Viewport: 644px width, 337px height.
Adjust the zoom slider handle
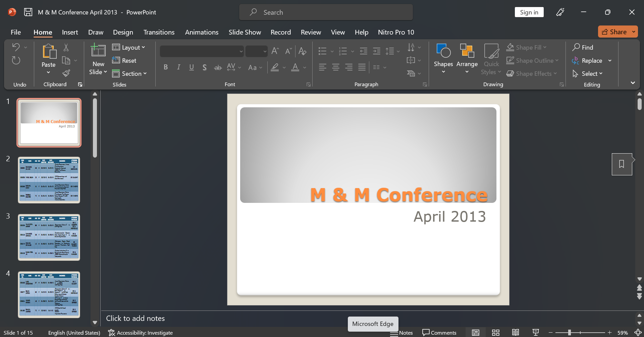(x=570, y=333)
